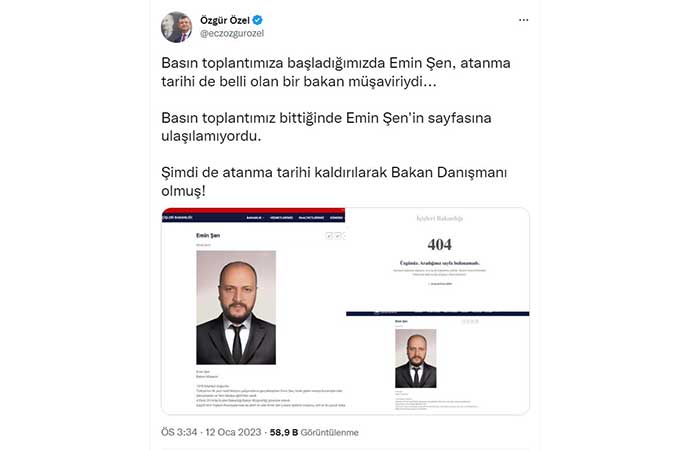
Task: Click the small icons next to lower-right Emin Şen title
Action: 470,322
